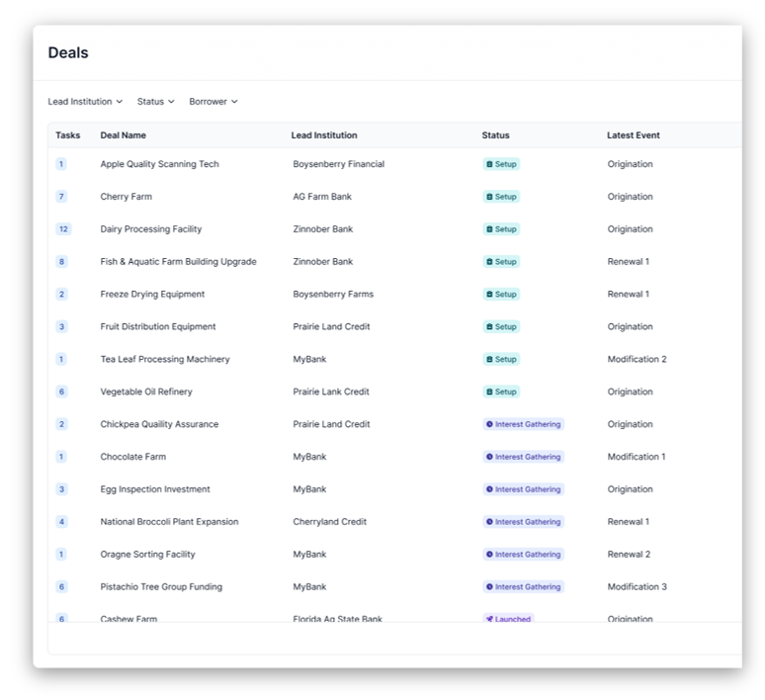This screenshot has width=765, height=700.
Task: Click task count badge 4 for National Broccoli
Action: (61, 522)
